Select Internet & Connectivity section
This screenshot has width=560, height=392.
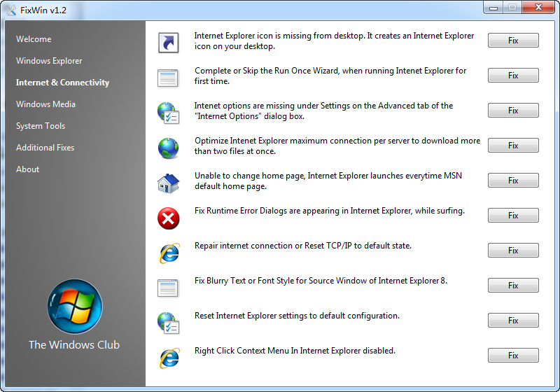click(x=62, y=83)
